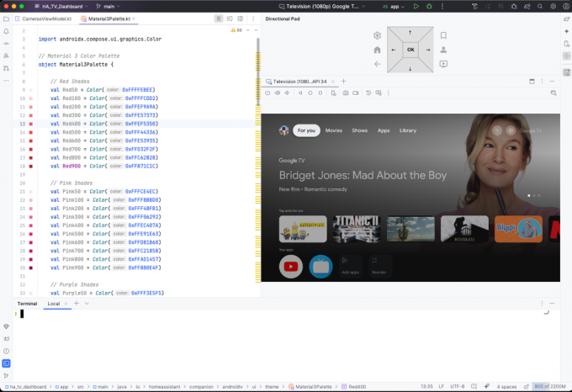Switch editor to code-only view mode
Screen dimensions: 572x392
pyautogui.click(x=219, y=19)
